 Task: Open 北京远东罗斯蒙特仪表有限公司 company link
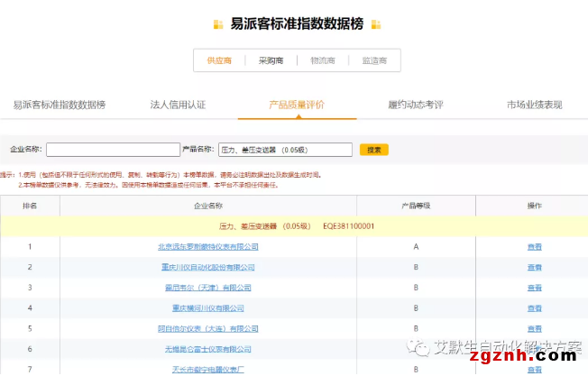tap(208, 247)
